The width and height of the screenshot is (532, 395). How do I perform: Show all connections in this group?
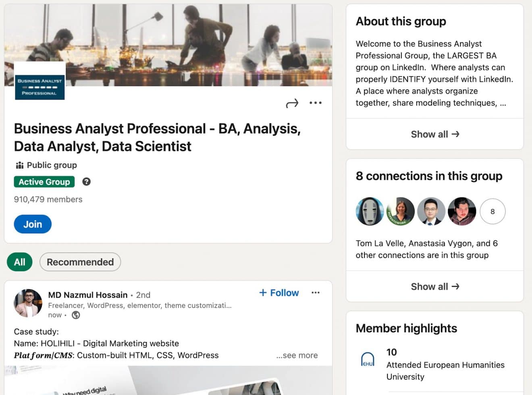pos(435,287)
